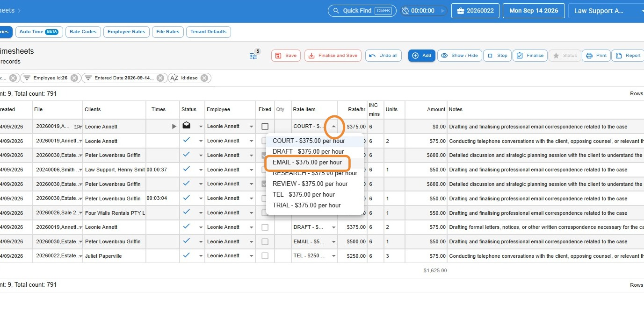The image size is (644, 319).
Task: Click the envelope status icon in the COURT row
Action: 187,126
